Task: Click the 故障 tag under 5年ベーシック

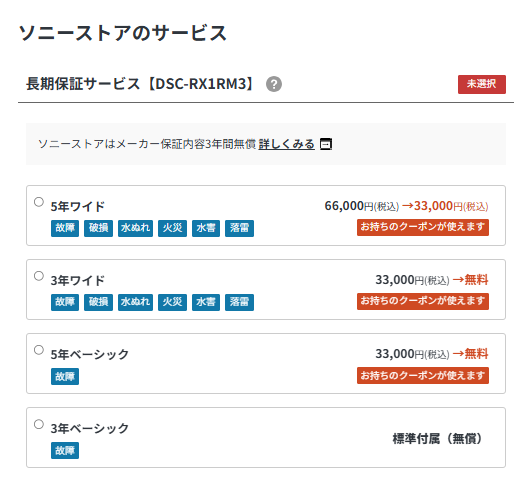Action: [x=65, y=377]
